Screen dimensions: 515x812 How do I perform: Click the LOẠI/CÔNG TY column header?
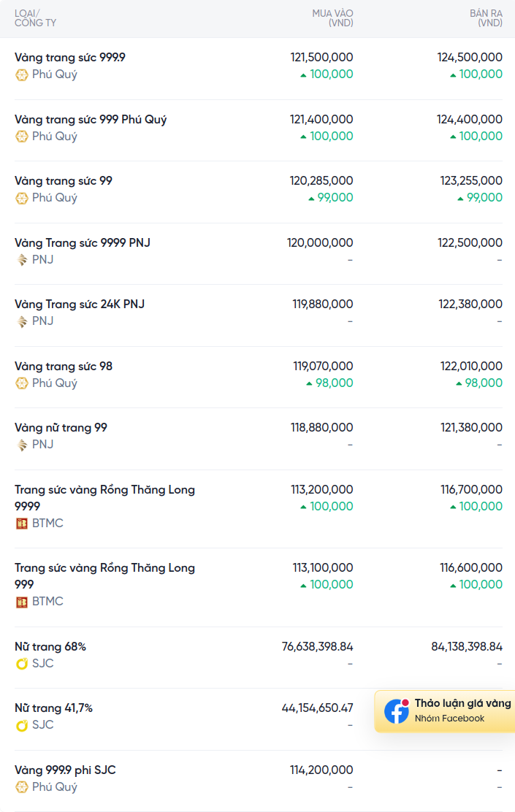(35, 18)
